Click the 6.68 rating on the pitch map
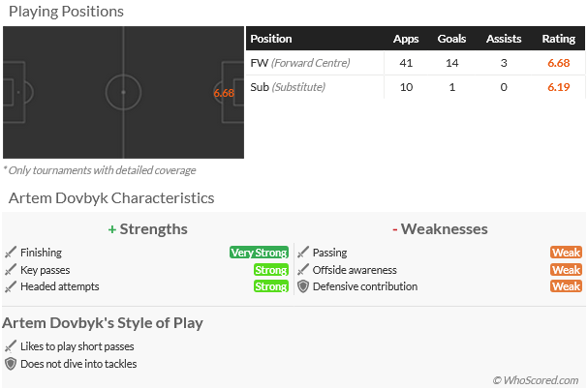The image size is (588, 389). coord(224,93)
